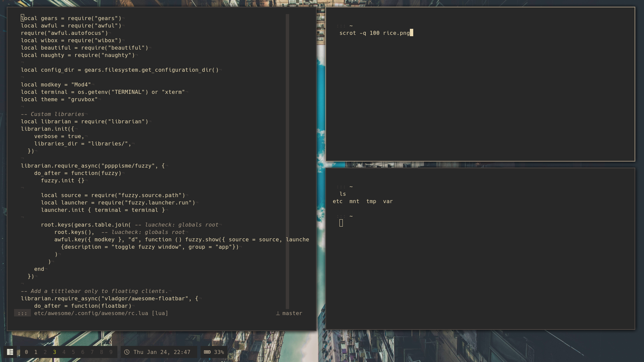This screenshot has width=644, height=362.
Task: Click the date text Thu Jan 24, 22:47
Action: coord(162,352)
